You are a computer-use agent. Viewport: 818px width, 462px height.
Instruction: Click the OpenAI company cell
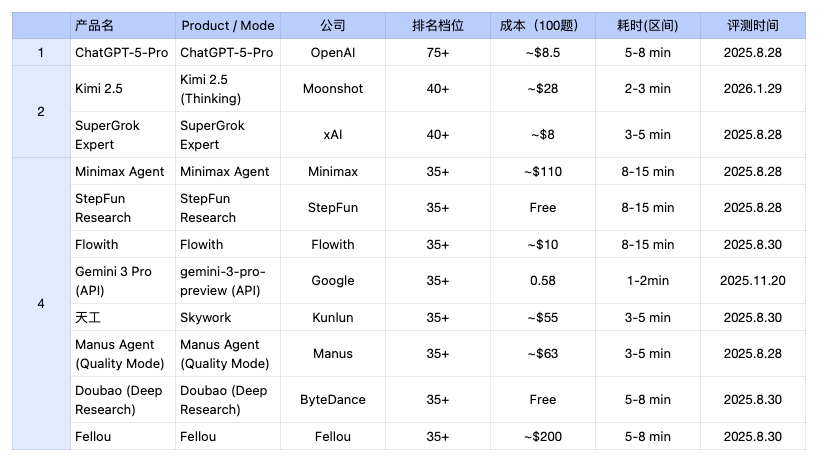click(x=333, y=52)
